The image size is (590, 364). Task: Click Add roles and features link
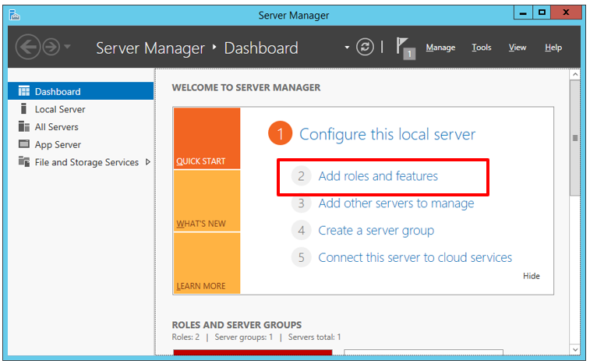pyautogui.click(x=378, y=176)
